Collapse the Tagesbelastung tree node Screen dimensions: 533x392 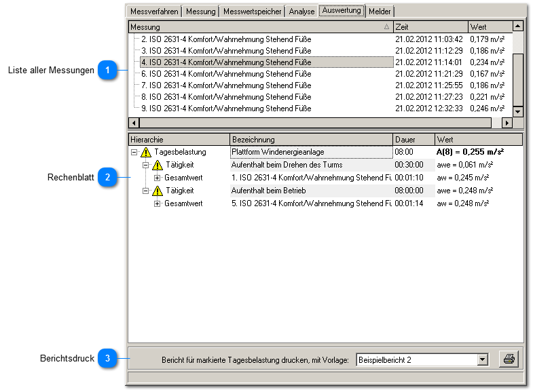(134, 153)
